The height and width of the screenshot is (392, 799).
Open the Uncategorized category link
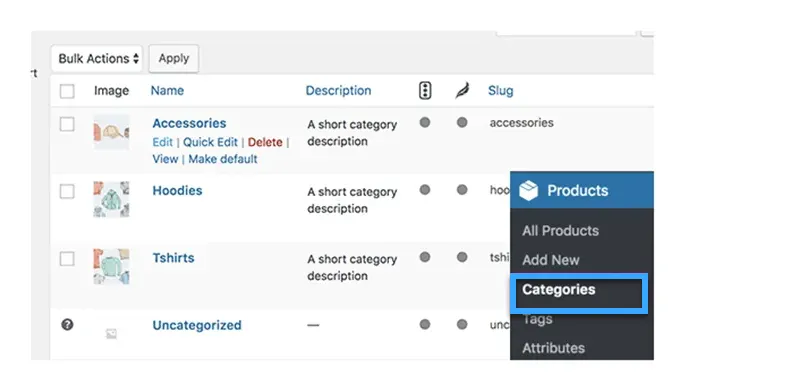pos(197,325)
